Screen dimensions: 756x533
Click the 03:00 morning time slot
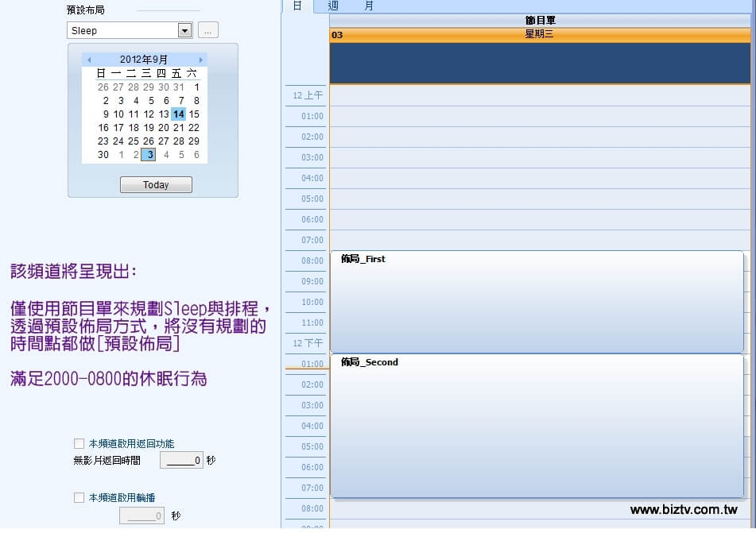tap(539, 157)
